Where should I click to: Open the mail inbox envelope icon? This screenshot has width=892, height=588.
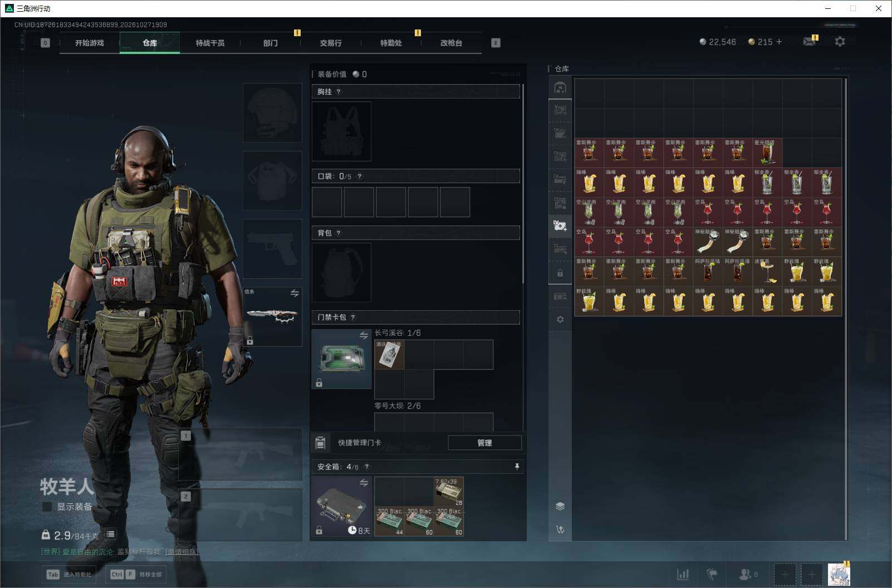point(809,42)
